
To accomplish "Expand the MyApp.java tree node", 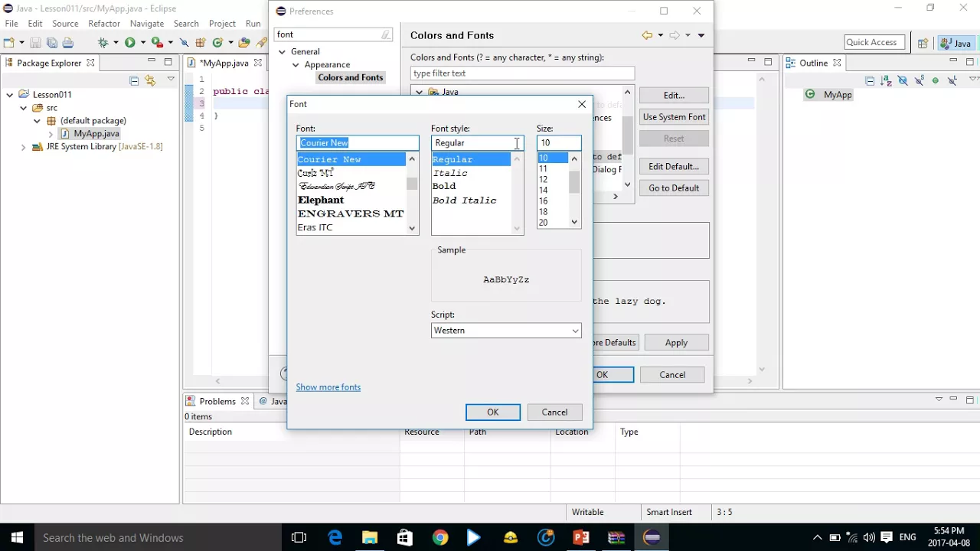I will pos(51,134).
